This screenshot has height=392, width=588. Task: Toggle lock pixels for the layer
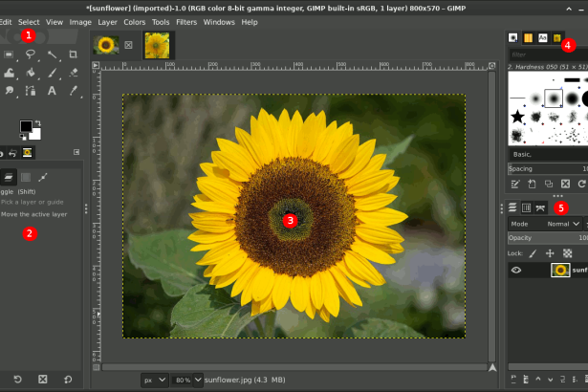[x=533, y=253]
